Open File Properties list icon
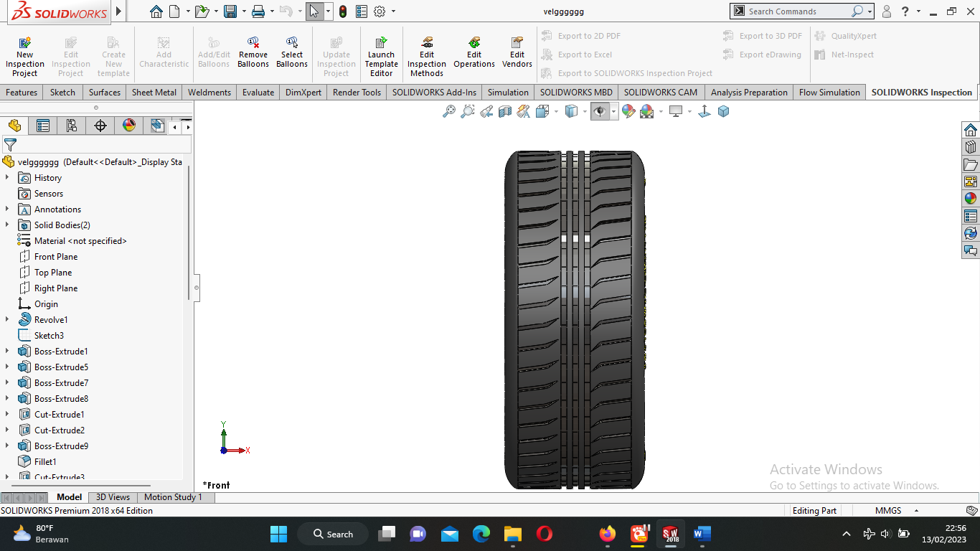This screenshot has height=551, width=980. click(x=362, y=11)
